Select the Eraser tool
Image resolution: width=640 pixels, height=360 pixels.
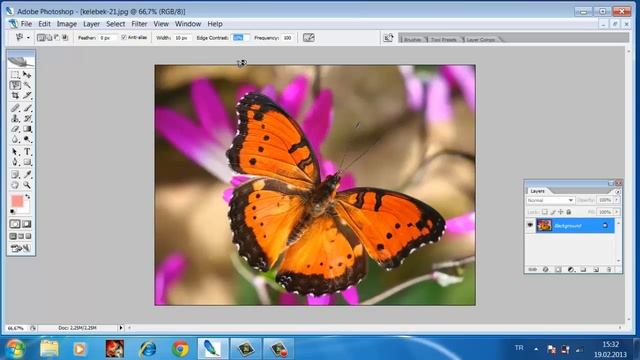tap(15, 129)
